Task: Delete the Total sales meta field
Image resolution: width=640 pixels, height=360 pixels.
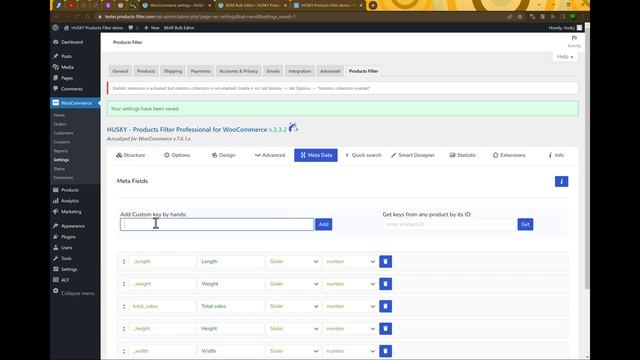Action: point(385,306)
